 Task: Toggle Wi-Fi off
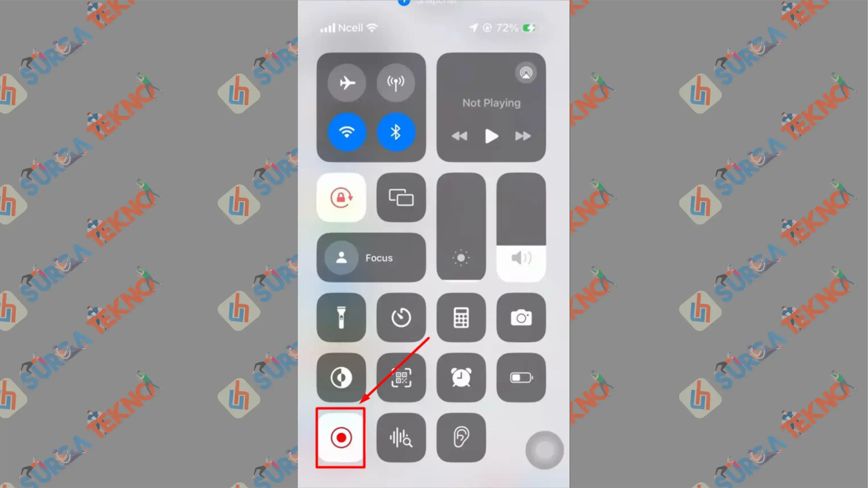click(x=346, y=131)
